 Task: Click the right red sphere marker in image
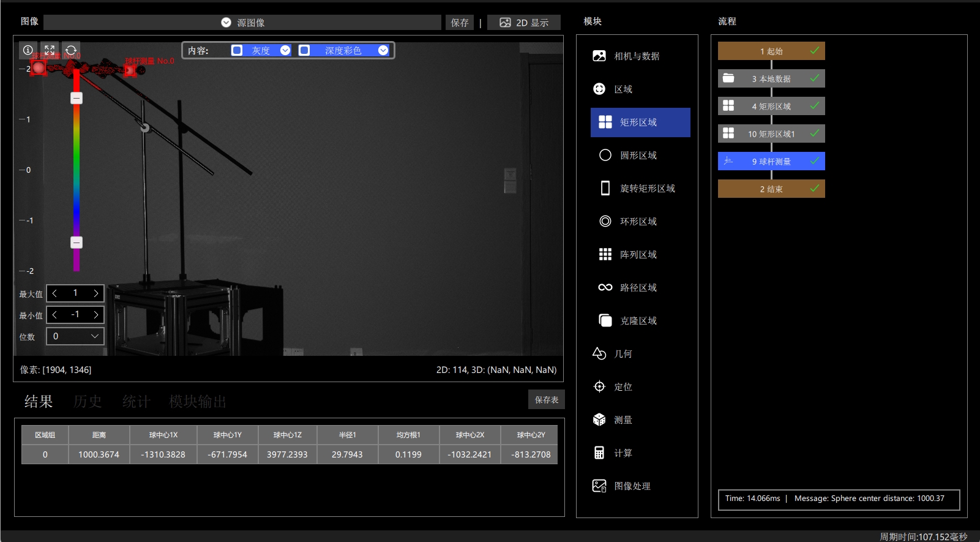coord(130,70)
